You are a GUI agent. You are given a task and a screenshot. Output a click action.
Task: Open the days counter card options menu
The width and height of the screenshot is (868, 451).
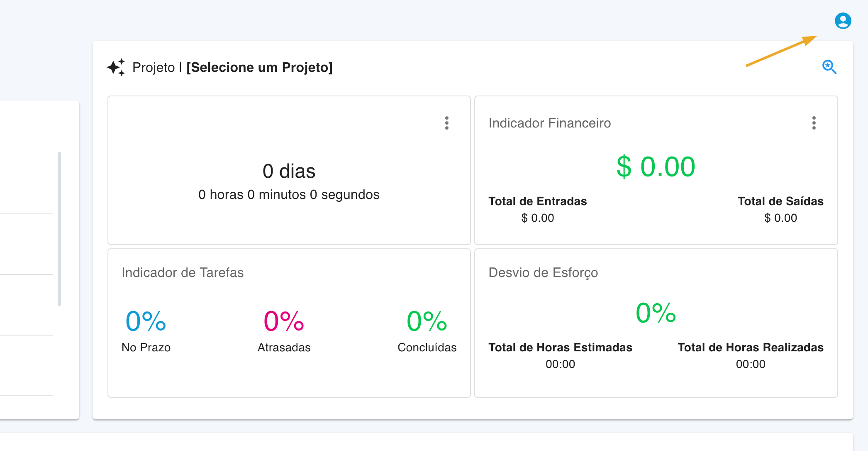click(446, 123)
